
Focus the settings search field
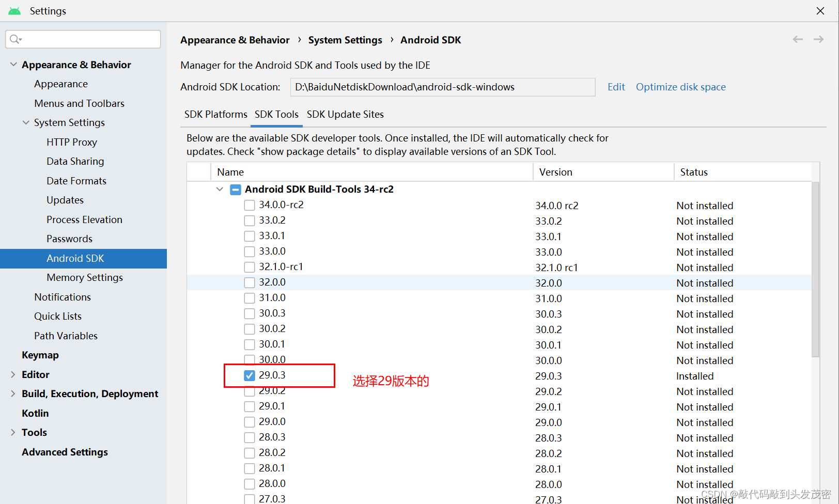pos(83,39)
